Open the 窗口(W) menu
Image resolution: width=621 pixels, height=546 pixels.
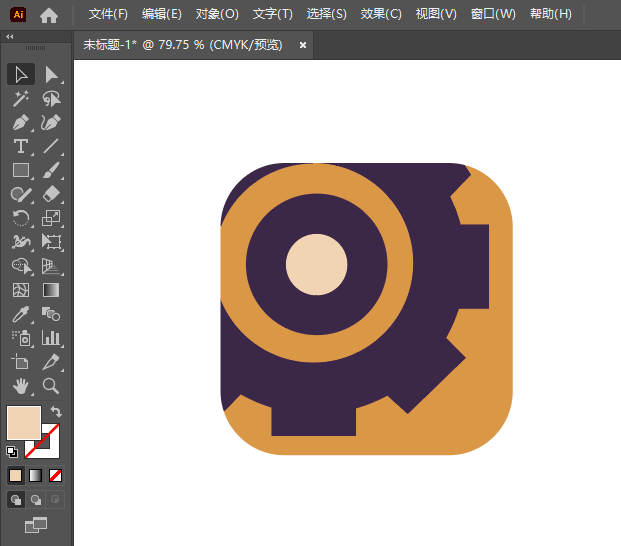coord(493,14)
